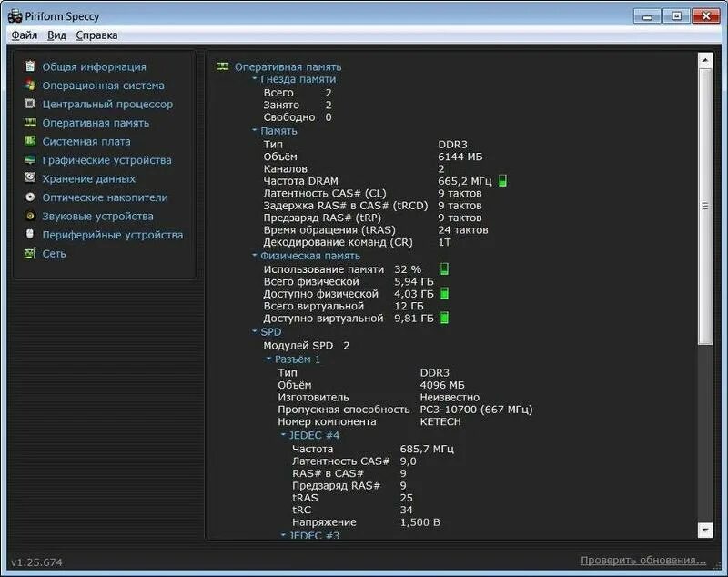The height and width of the screenshot is (577, 728).
Task: Open Графические устройства section
Action: [x=106, y=160]
